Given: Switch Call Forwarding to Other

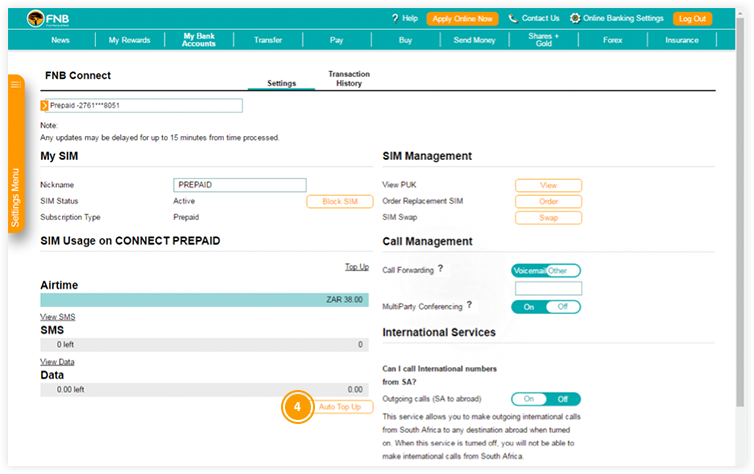Looking at the screenshot, I should 562,271.
